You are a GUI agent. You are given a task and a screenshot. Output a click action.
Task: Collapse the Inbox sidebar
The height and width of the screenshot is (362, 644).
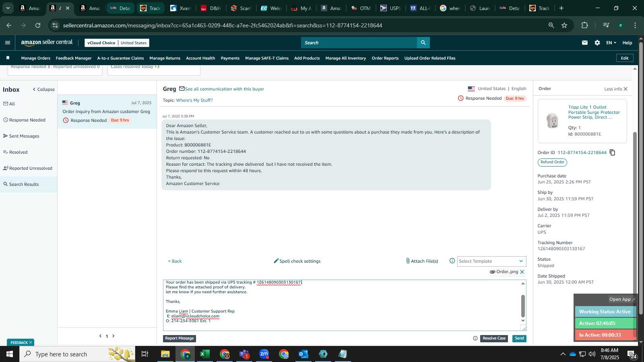point(44,89)
